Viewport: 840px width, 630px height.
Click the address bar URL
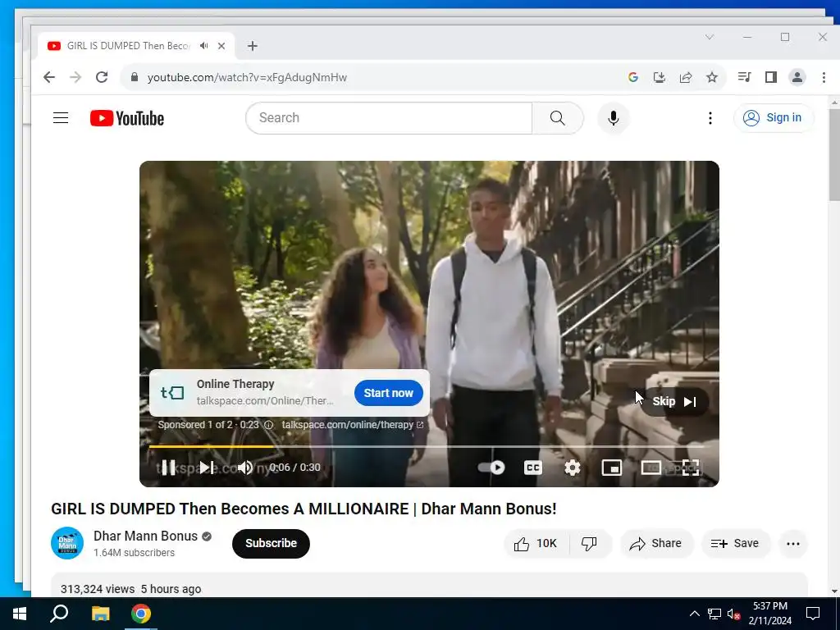pyautogui.click(x=248, y=77)
